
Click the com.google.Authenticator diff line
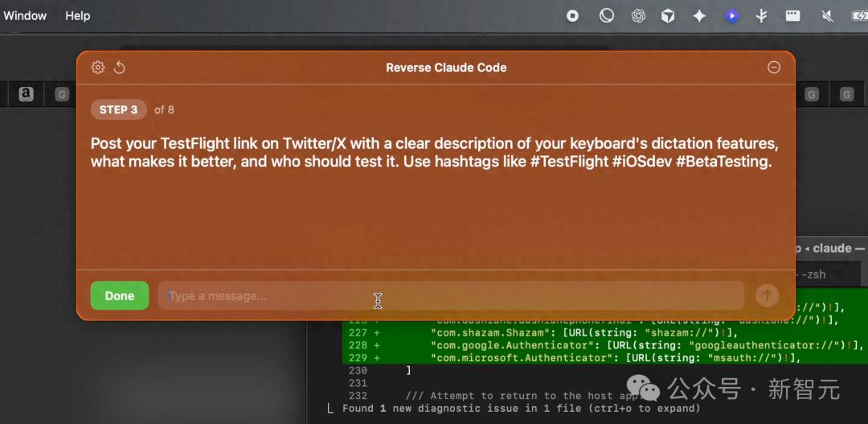pyautogui.click(x=646, y=345)
